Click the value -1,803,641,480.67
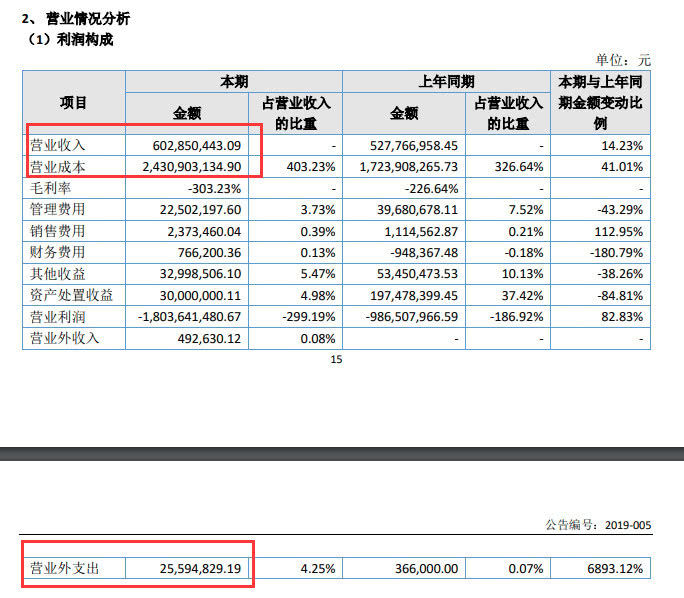The width and height of the screenshot is (684, 598). 189,317
